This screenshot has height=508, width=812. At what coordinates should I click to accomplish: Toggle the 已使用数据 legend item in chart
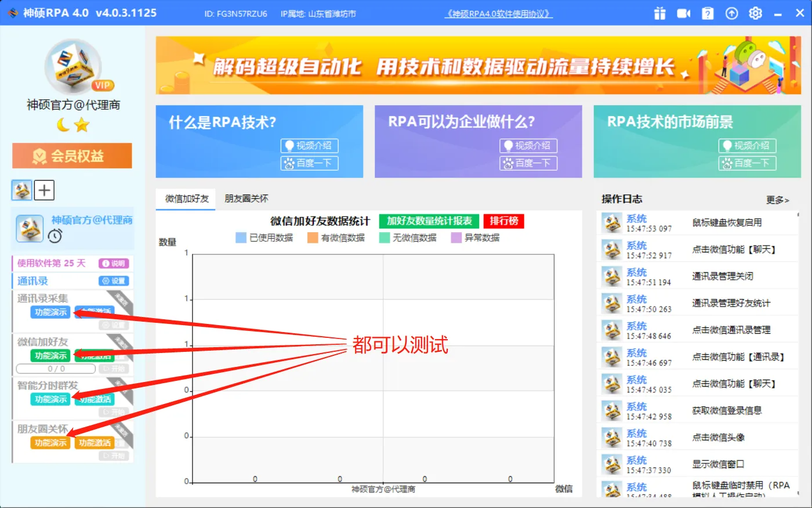click(x=264, y=237)
